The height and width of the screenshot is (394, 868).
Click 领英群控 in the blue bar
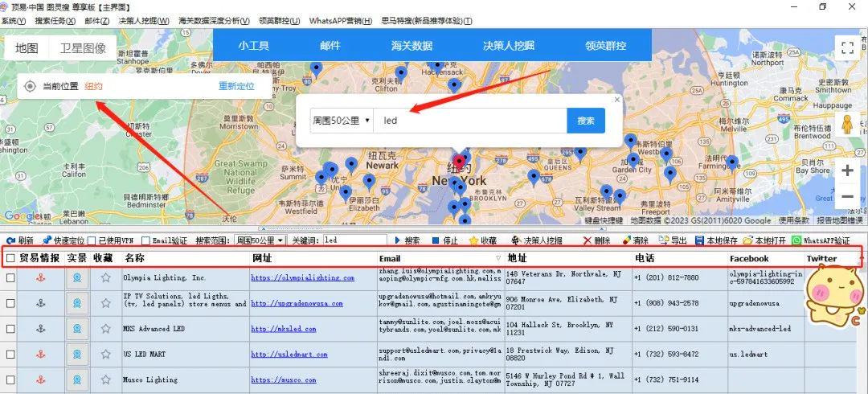pyautogui.click(x=606, y=46)
